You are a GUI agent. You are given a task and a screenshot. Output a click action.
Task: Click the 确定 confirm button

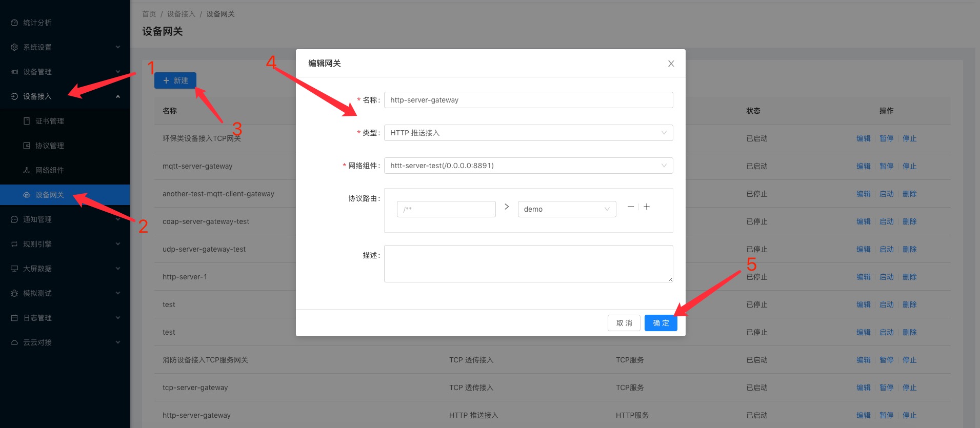pos(661,323)
